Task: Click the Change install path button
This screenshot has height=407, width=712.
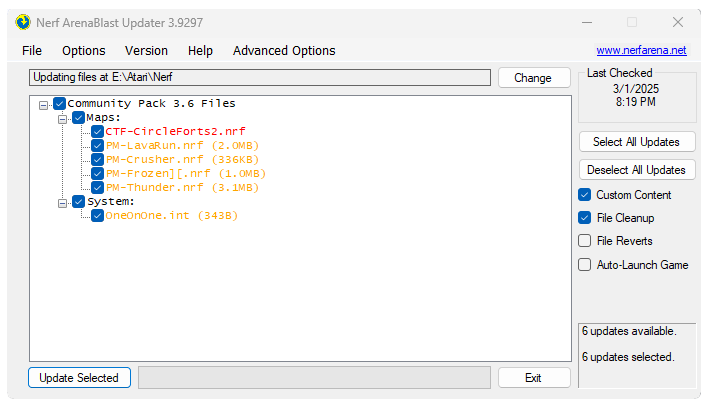Action: (532, 78)
